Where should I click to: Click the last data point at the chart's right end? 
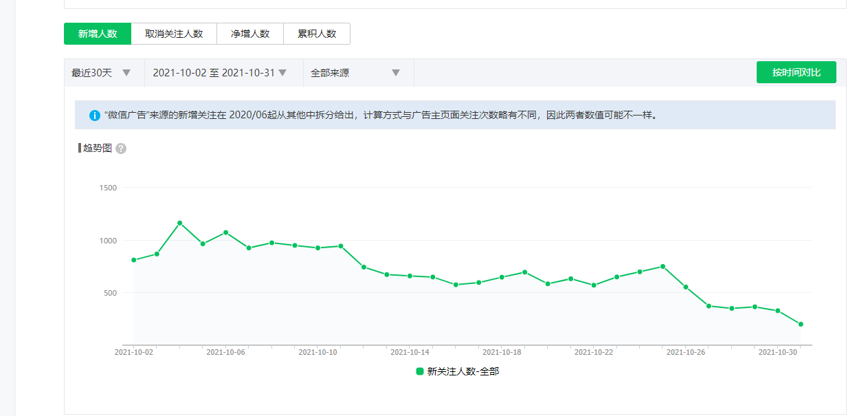click(x=801, y=325)
